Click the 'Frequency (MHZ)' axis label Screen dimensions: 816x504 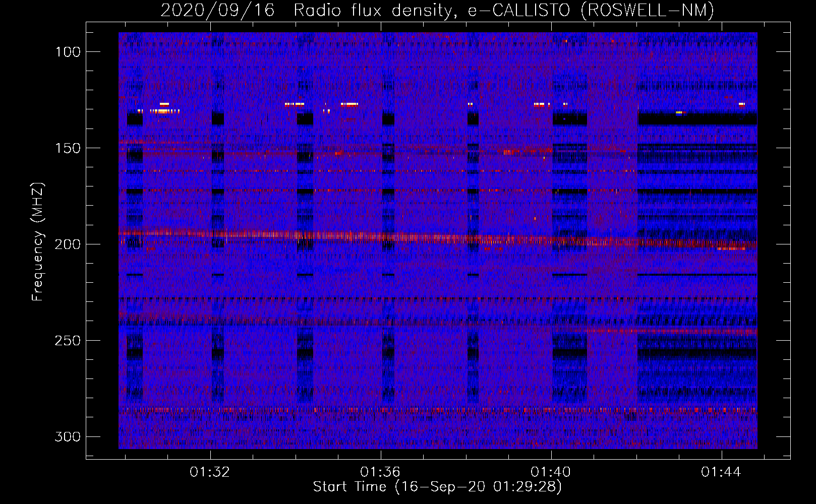click(x=38, y=242)
